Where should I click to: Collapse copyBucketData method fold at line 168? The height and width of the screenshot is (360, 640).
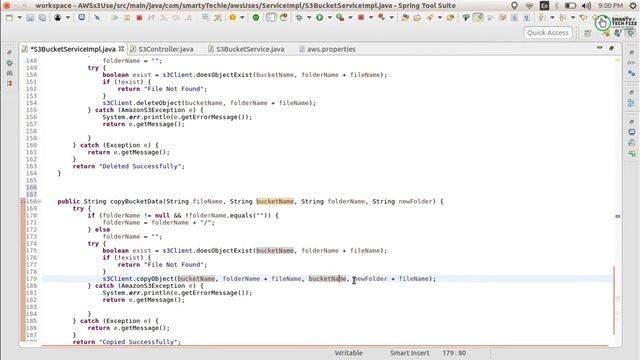40,201
